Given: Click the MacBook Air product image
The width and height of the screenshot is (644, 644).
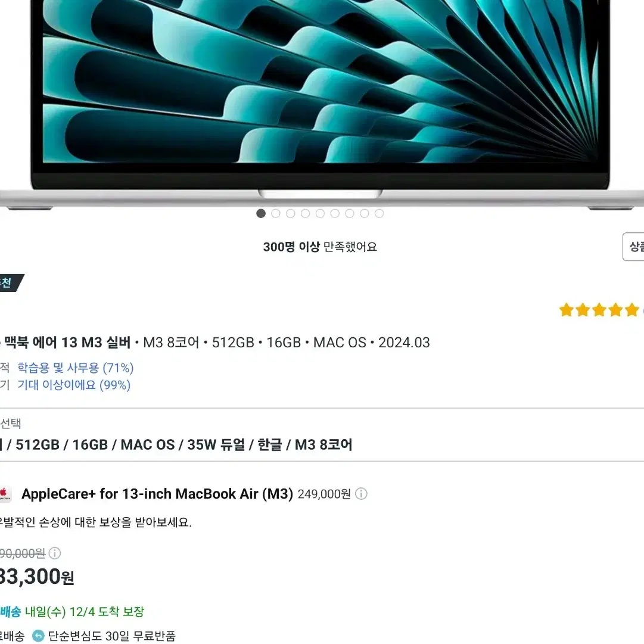Looking at the screenshot, I should click(x=322, y=102).
